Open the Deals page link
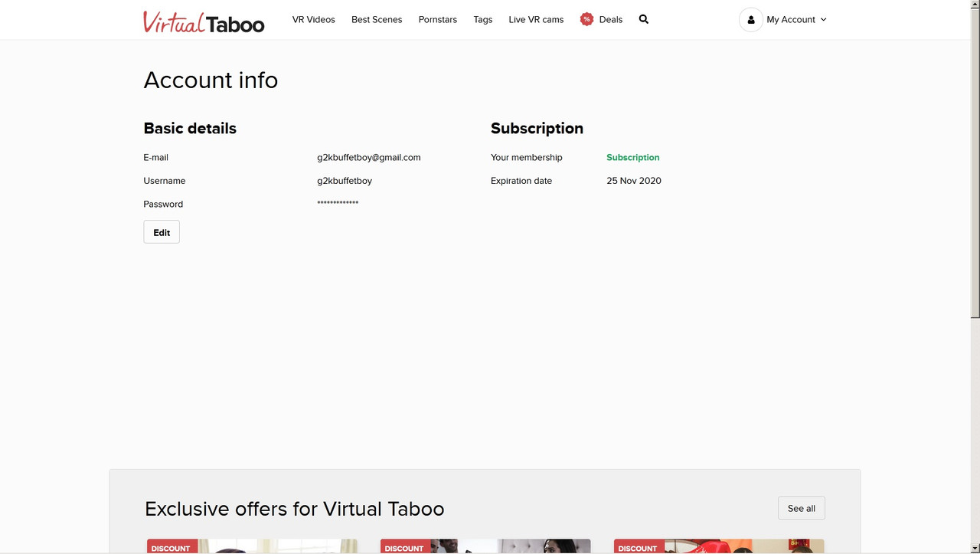This screenshot has height=554, width=980. [x=611, y=20]
